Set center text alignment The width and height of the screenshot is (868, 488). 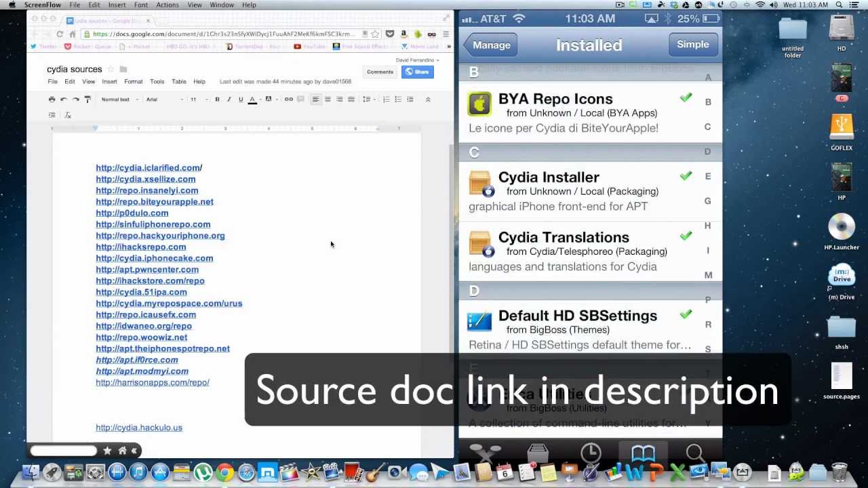point(328,100)
